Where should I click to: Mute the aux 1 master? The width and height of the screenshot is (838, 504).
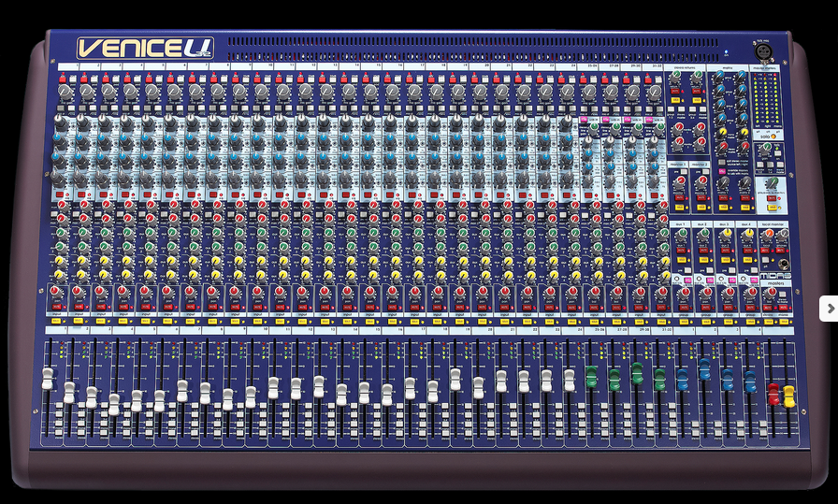(x=682, y=250)
